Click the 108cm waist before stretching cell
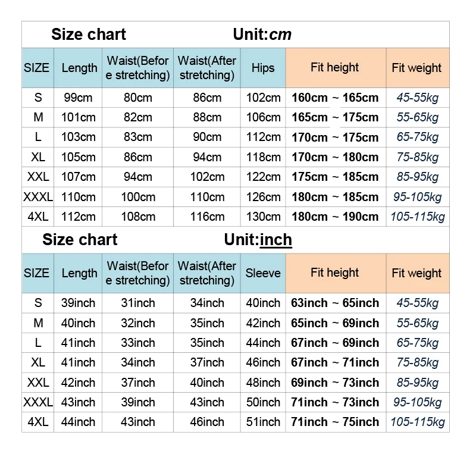This screenshot has width=476, height=476. (x=137, y=217)
